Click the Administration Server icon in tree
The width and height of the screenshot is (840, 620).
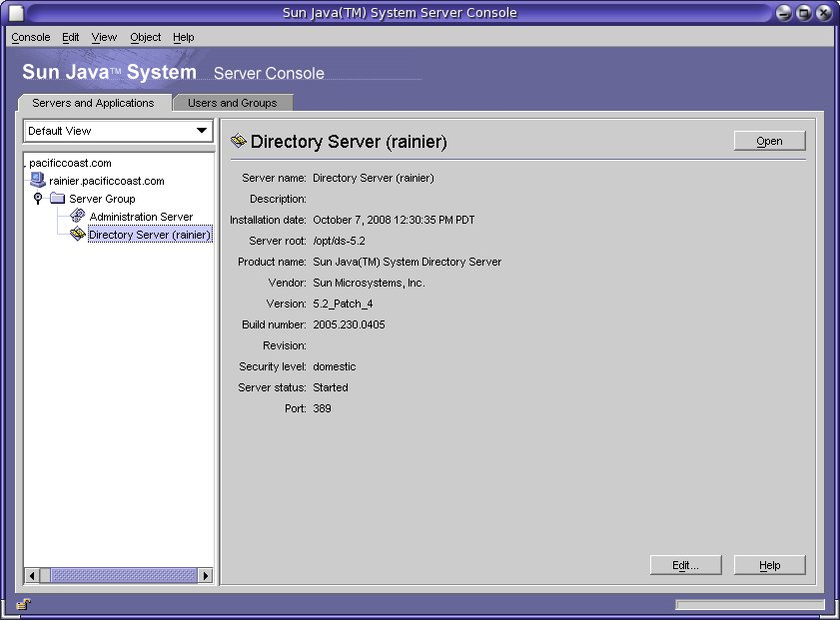(78, 216)
